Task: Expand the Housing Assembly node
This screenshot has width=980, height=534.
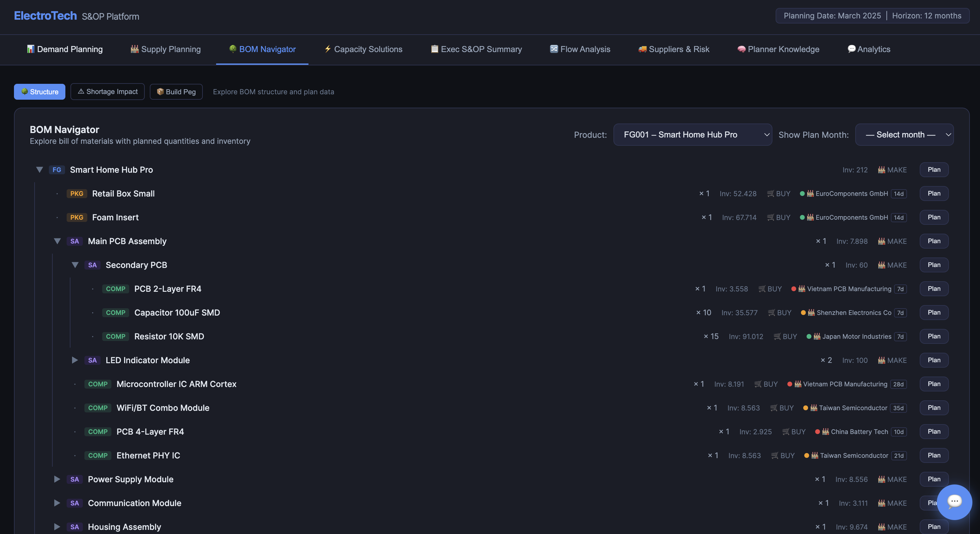Action: (x=57, y=527)
